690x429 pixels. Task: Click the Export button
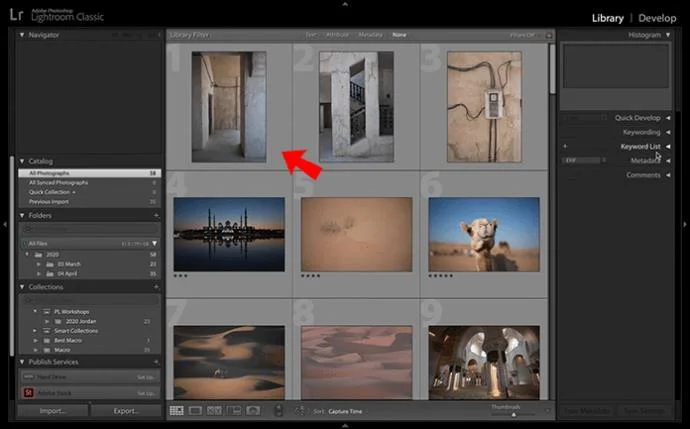coord(126,411)
